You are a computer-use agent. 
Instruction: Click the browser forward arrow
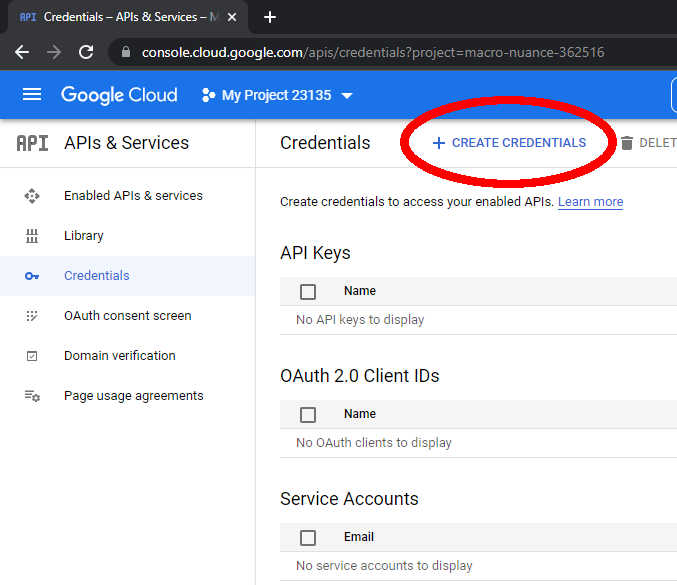(54, 52)
